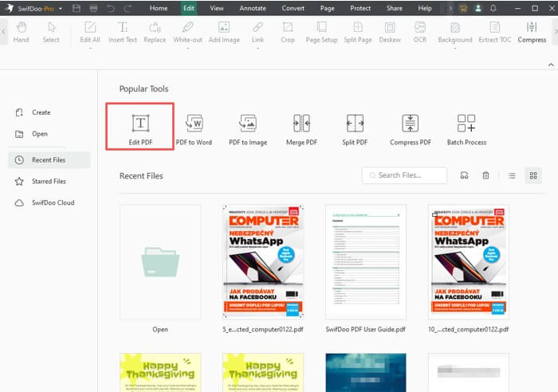Click the Print icon in title bar

click(x=93, y=8)
